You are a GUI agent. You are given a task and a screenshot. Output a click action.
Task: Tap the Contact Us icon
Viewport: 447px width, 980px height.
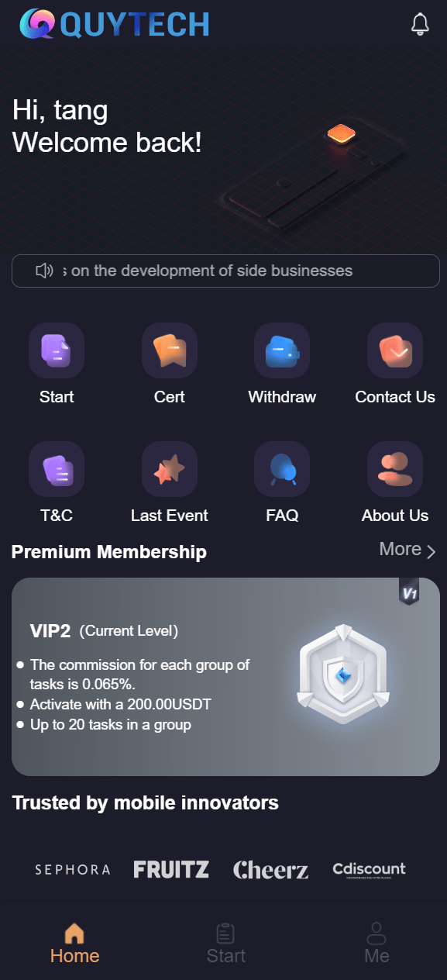click(x=395, y=350)
